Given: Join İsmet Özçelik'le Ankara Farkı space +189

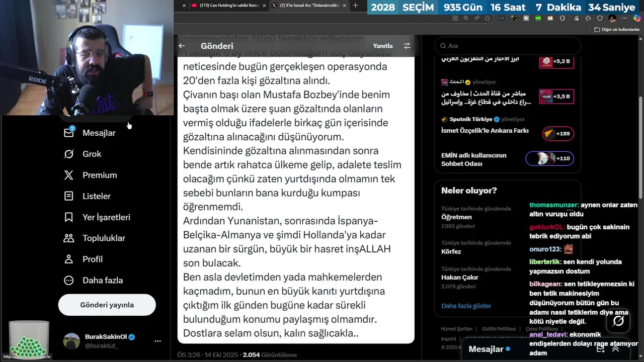Looking at the screenshot, I should click(x=558, y=134).
